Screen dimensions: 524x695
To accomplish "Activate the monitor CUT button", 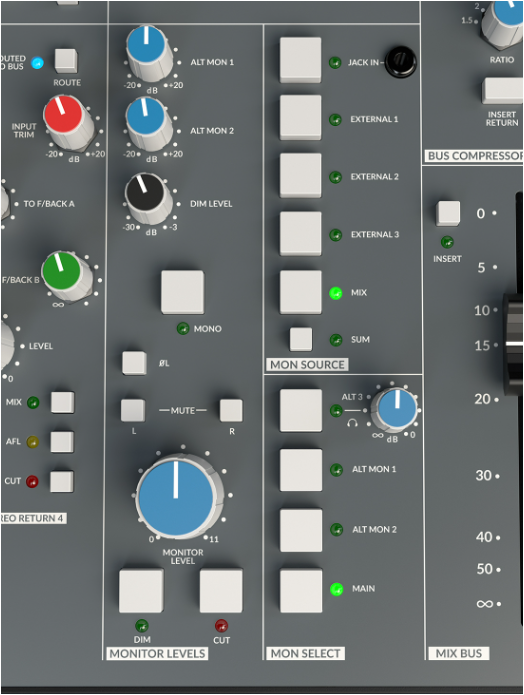I will [x=221, y=591].
